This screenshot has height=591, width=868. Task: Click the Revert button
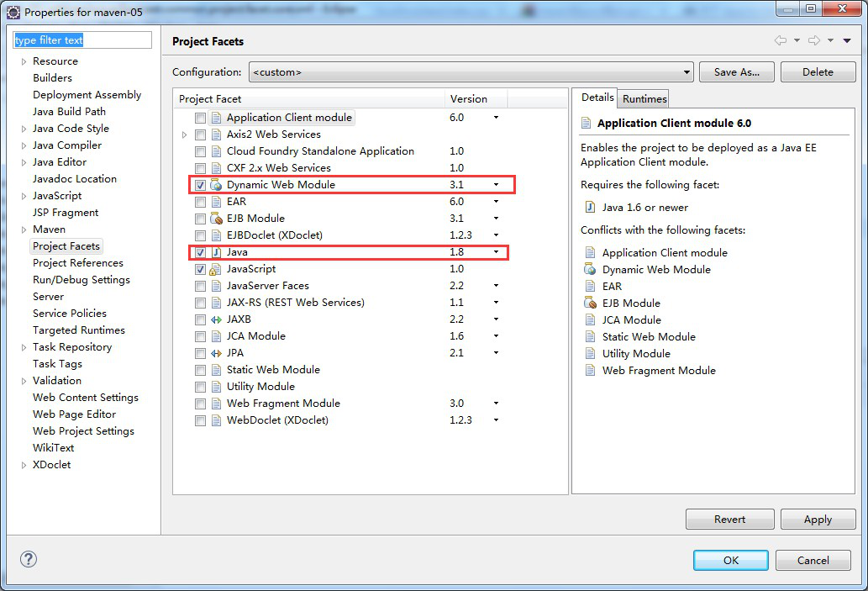[x=729, y=519]
